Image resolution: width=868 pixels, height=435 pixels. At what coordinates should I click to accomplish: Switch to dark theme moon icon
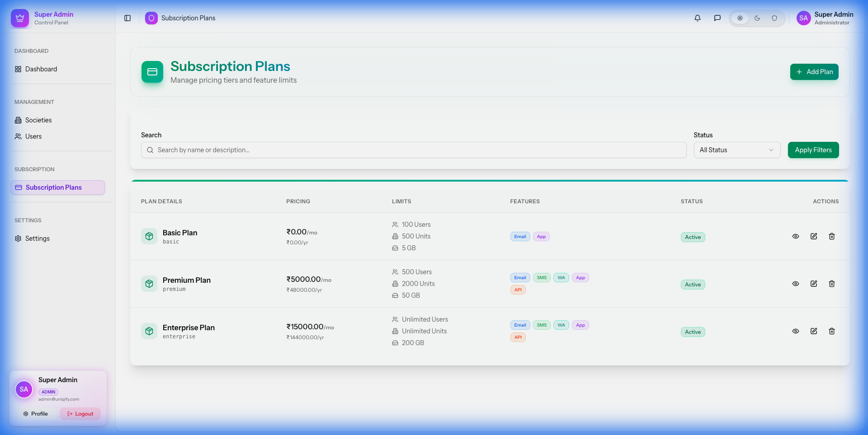[x=757, y=18]
